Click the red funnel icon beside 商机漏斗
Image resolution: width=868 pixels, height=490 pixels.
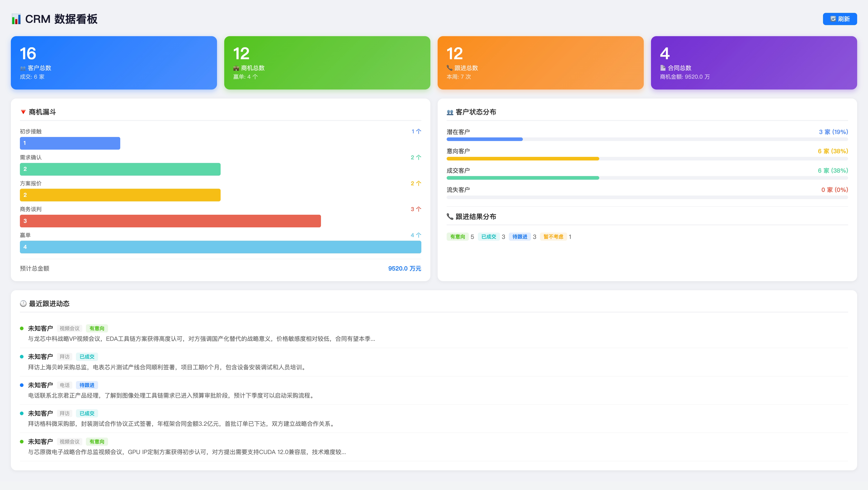click(x=23, y=112)
